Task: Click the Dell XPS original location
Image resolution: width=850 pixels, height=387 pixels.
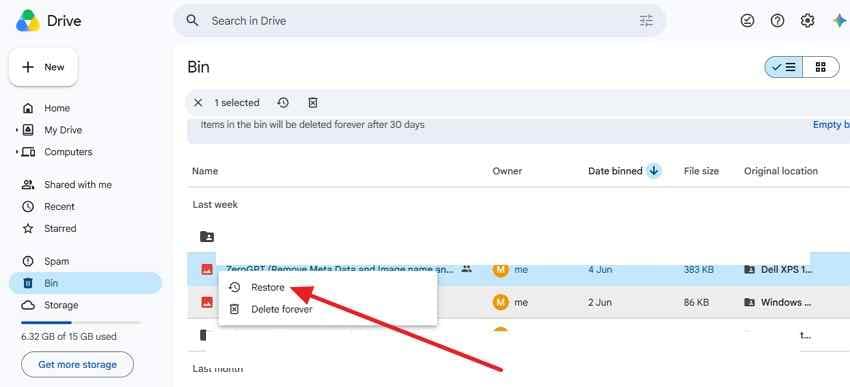Action: (778, 269)
